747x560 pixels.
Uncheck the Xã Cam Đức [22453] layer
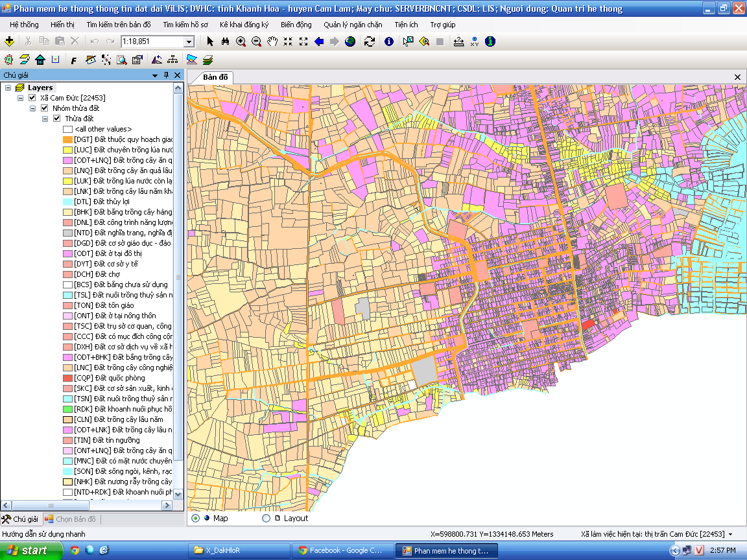point(32,98)
